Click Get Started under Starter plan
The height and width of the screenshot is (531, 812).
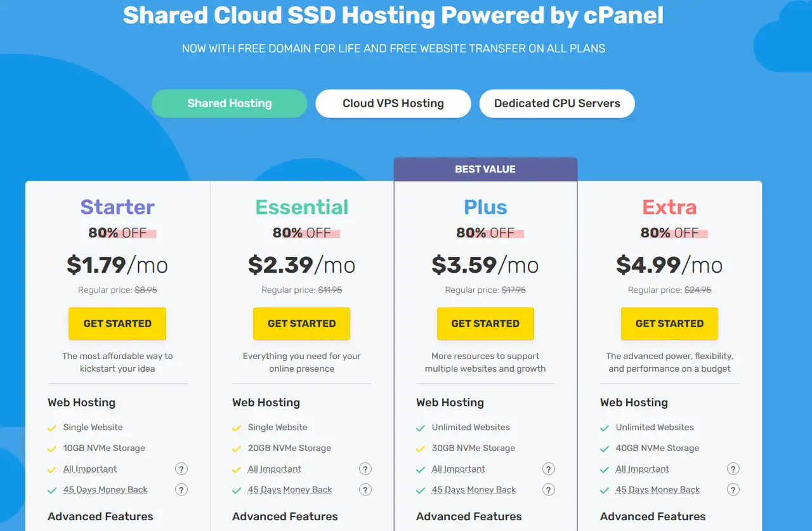pos(117,324)
